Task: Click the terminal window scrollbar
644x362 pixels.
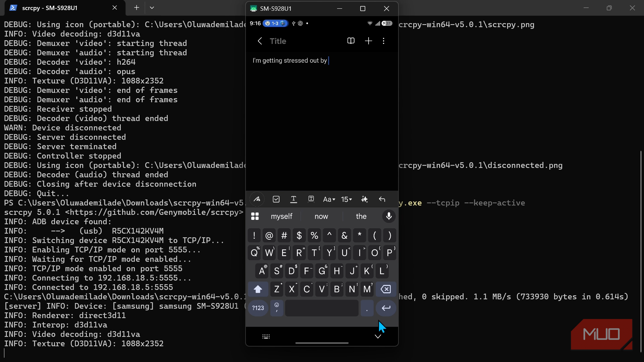Action: click(641, 251)
